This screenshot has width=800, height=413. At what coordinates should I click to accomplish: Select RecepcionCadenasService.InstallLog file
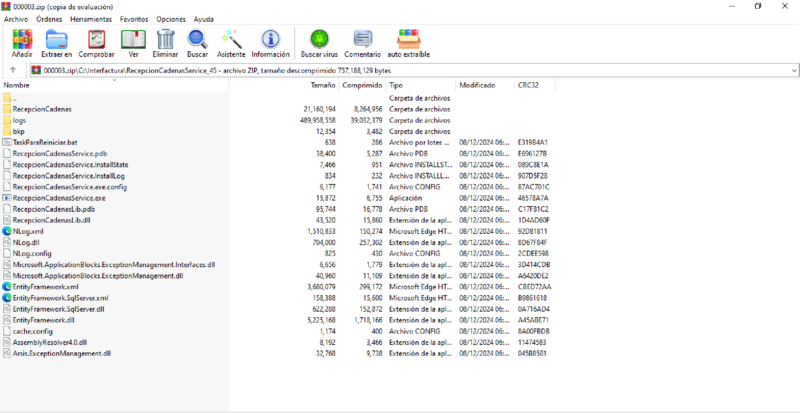click(x=69, y=176)
